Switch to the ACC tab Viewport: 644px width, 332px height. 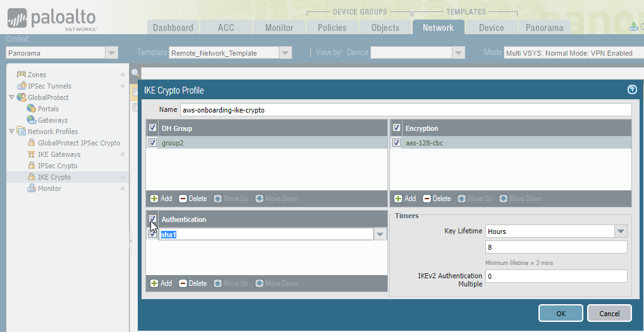(x=226, y=28)
